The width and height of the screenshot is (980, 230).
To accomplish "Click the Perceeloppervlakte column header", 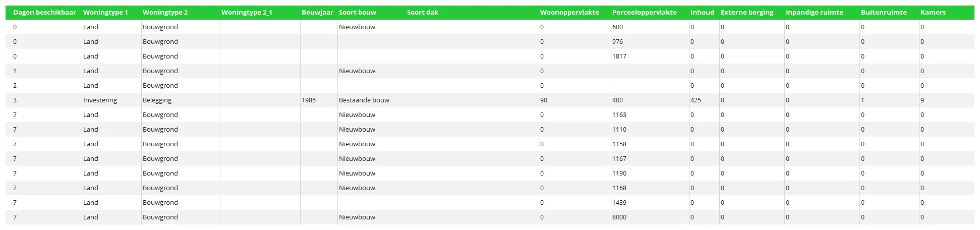I will 645,13.
